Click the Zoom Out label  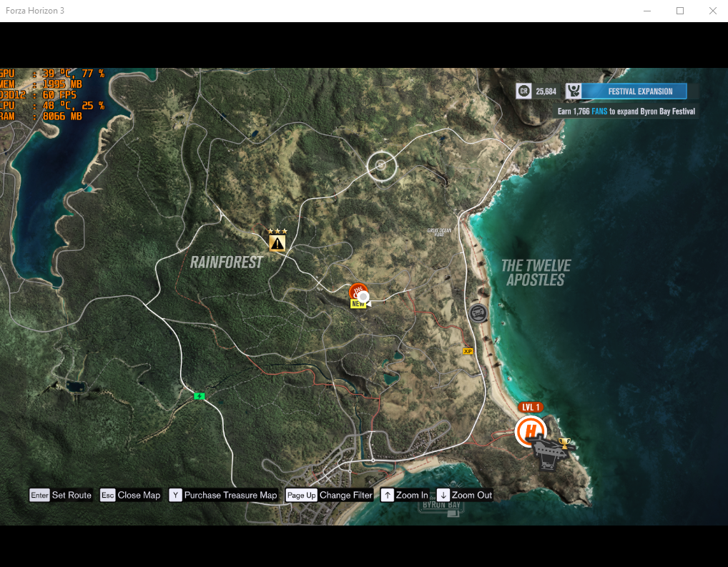pos(472,495)
